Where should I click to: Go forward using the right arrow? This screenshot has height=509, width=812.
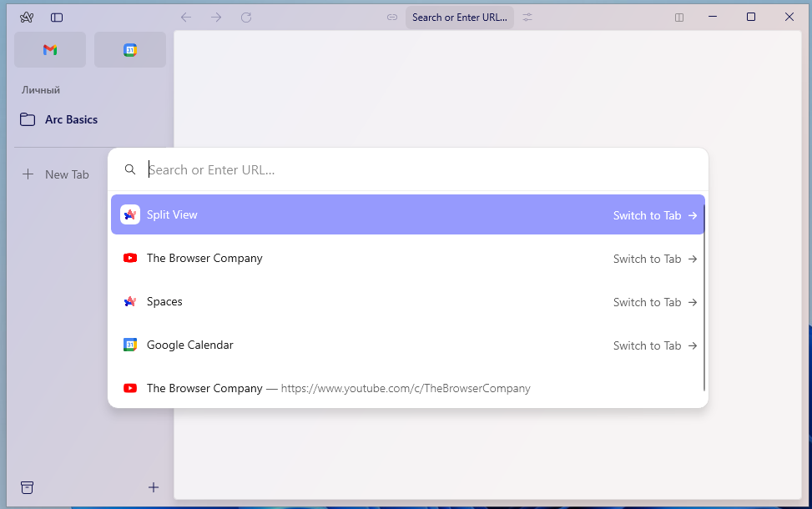pyautogui.click(x=216, y=18)
